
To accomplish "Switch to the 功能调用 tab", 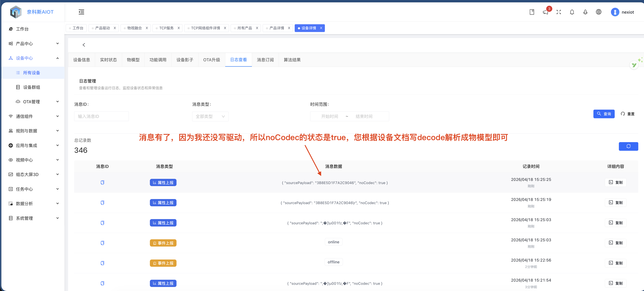I will coord(158,60).
